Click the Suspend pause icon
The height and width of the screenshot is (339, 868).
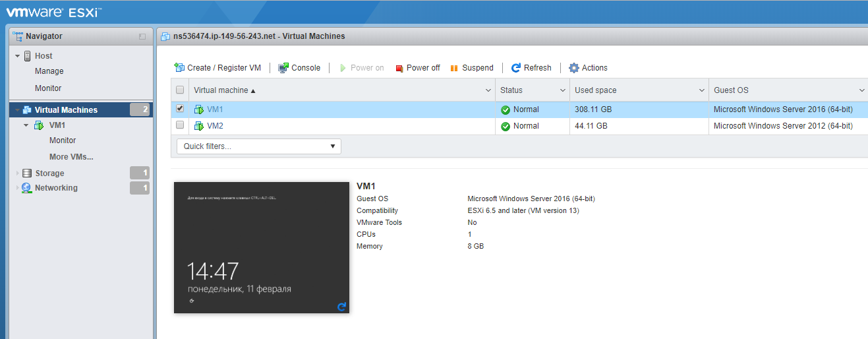454,68
